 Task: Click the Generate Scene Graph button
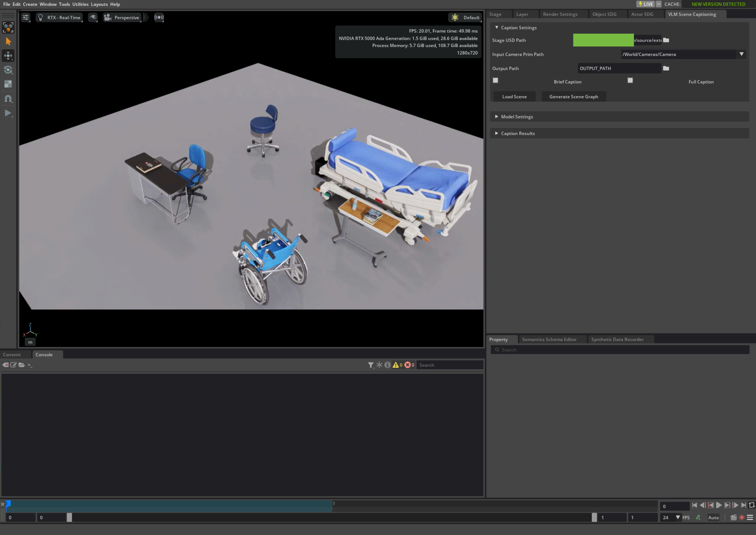(x=574, y=96)
